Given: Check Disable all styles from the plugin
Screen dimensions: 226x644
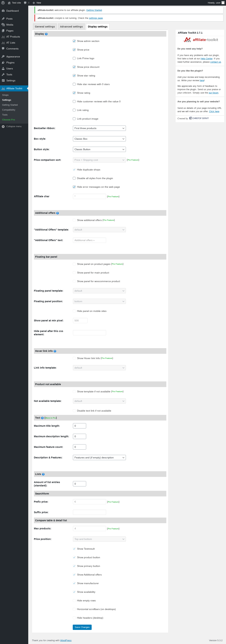Looking at the screenshot, I should point(74,178).
